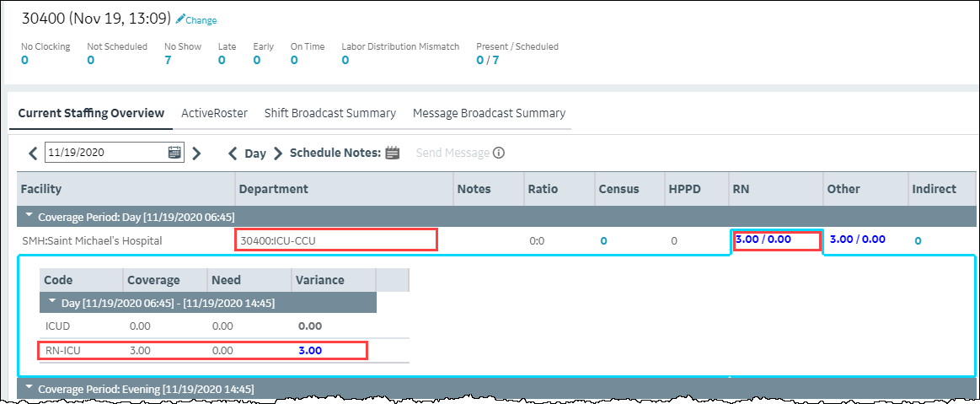Select the RN-ICU coverage row
The height and width of the screenshot is (404, 980).
click(x=202, y=350)
